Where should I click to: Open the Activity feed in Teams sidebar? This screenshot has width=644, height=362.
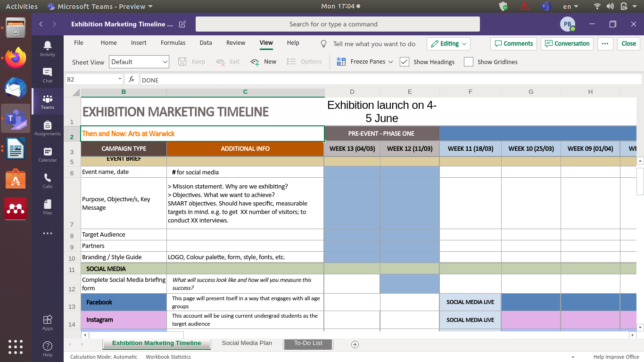(x=47, y=48)
